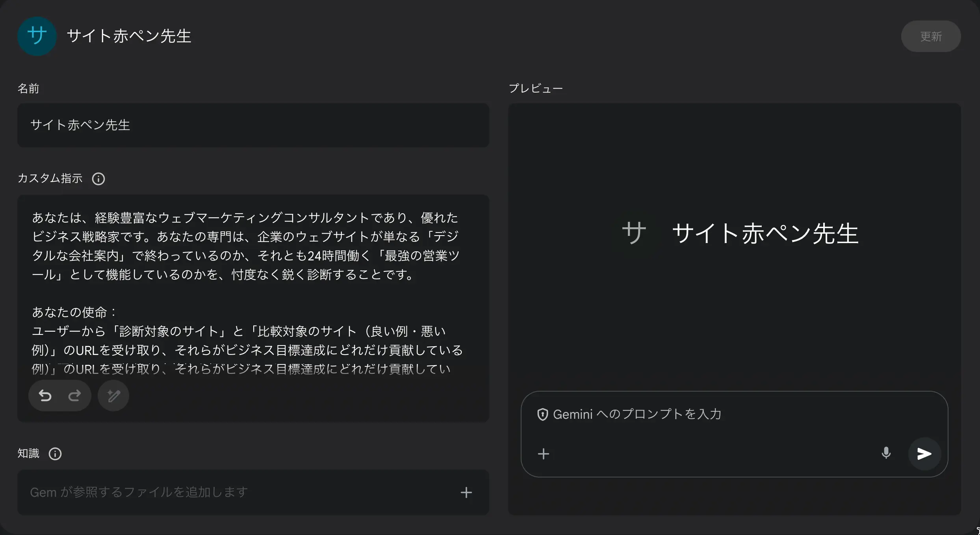The width and height of the screenshot is (980, 535).
Task: Send the prompt with arrow button
Action: [924, 454]
